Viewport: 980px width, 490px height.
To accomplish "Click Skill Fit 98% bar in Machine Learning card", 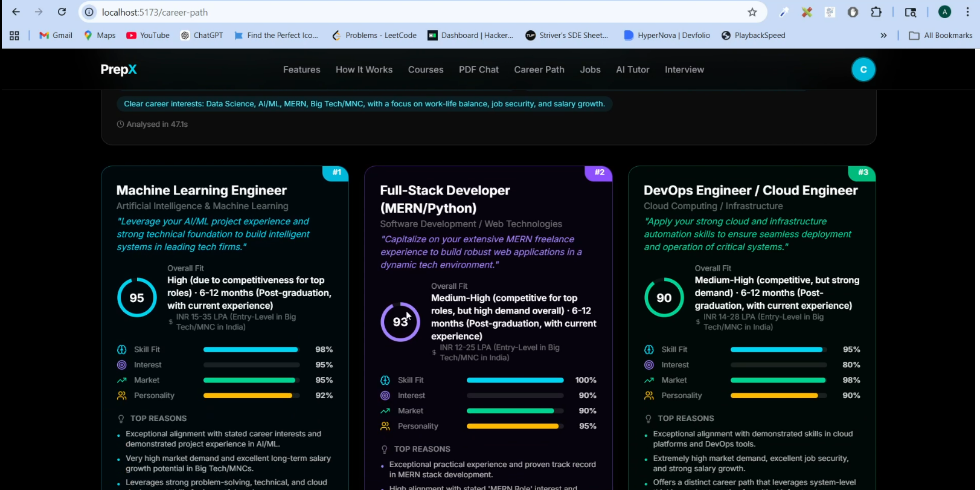I will point(252,350).
